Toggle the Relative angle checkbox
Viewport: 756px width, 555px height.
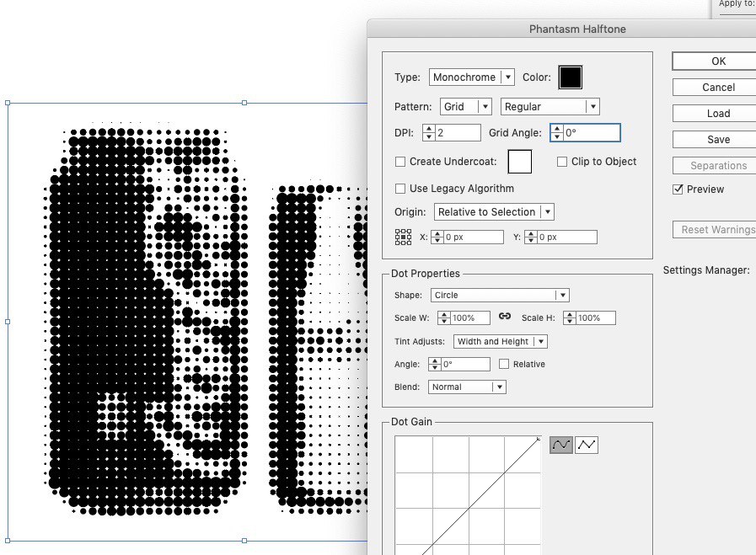(504, 364)
